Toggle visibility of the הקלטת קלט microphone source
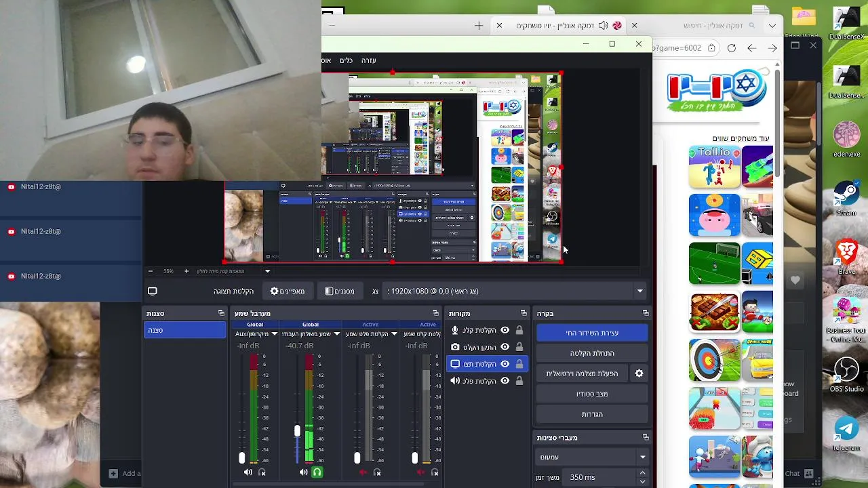868x488 pixels. click(505, 330)
